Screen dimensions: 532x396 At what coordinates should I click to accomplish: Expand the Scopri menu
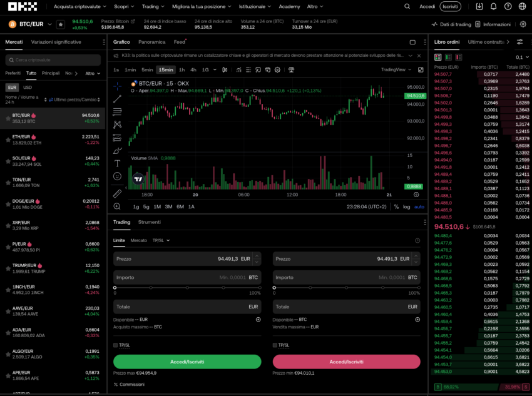pos(124,6)
